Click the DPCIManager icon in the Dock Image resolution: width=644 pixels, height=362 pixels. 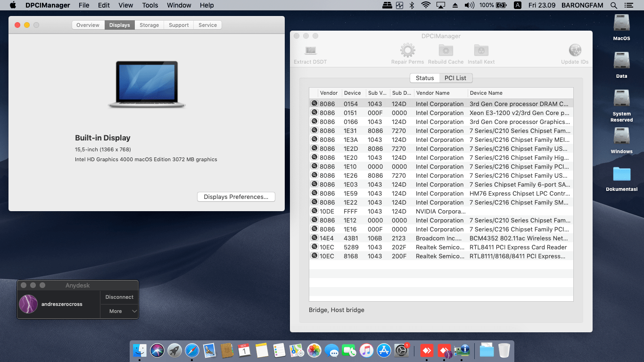[462, 350]
